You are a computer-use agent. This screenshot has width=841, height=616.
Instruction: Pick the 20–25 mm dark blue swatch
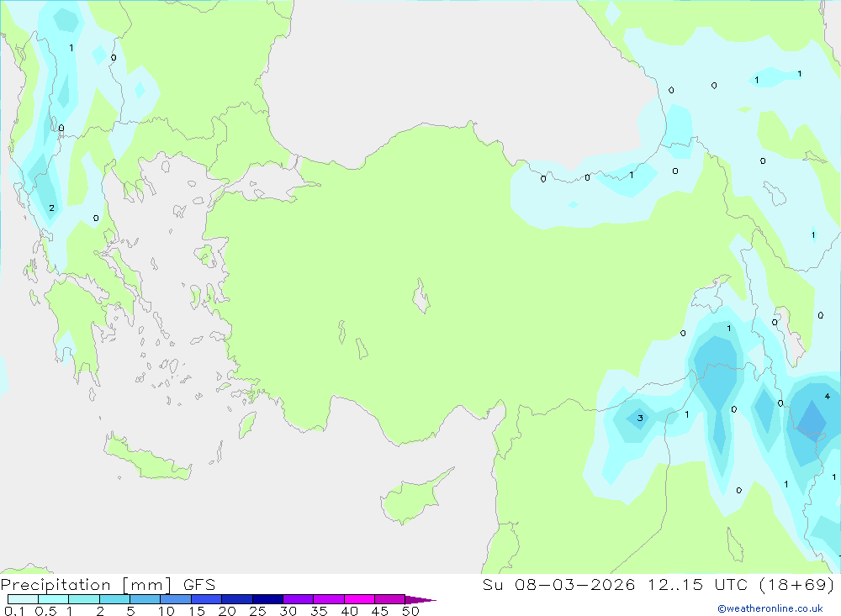click(x=236, y=599)
